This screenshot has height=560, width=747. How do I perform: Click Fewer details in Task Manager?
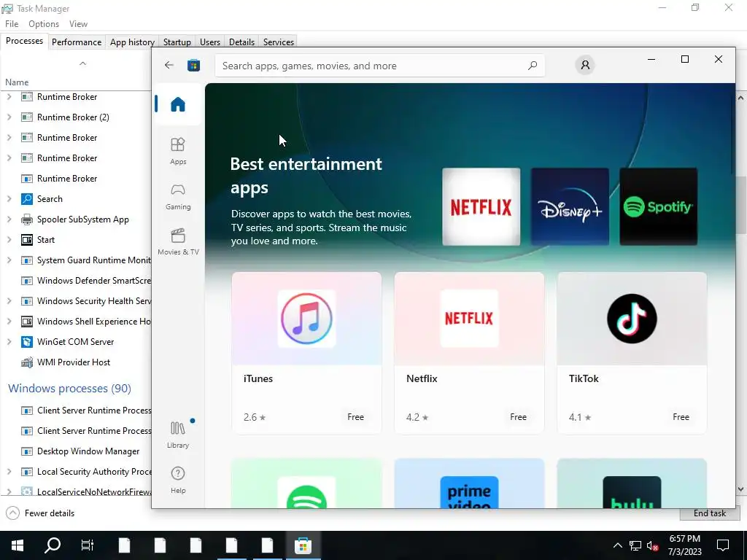coord(41,513)
